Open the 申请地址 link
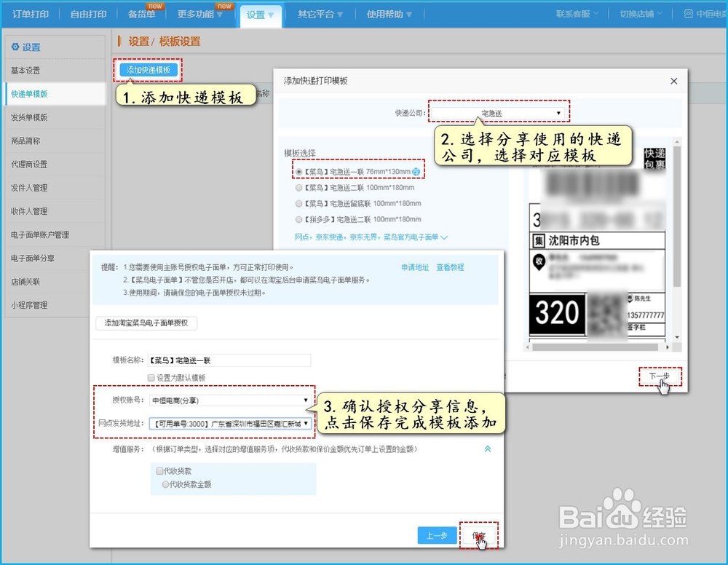Screen dimensions: 728x565 pyautogui.click(x=415, y=267)
